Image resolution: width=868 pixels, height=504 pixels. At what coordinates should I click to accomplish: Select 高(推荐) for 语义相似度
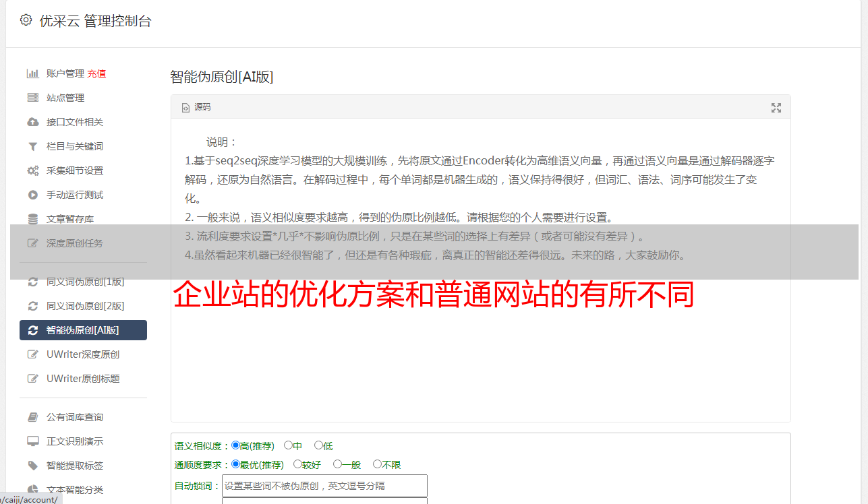pos(235,445)
